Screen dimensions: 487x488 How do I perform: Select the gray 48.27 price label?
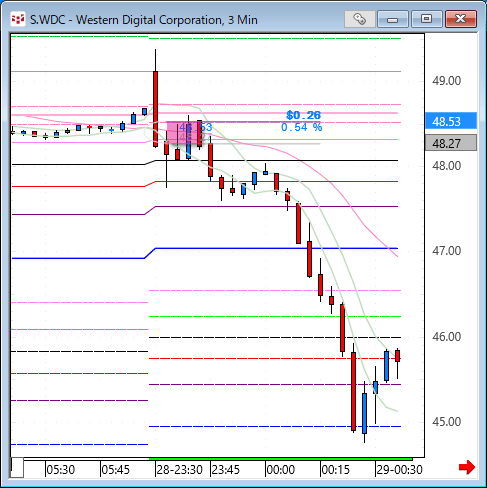pyautogui.click(x=451, y=143)
